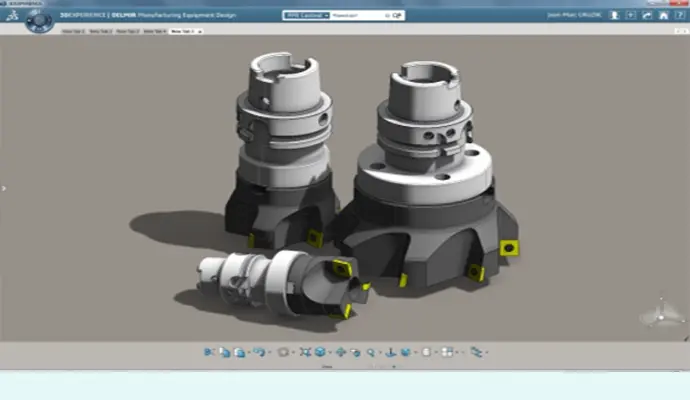Image resolution: width=690 pixels, height=400 pixels.
Task: Click the Normal View icon in bottom toolbar
Action: point(390,352)
